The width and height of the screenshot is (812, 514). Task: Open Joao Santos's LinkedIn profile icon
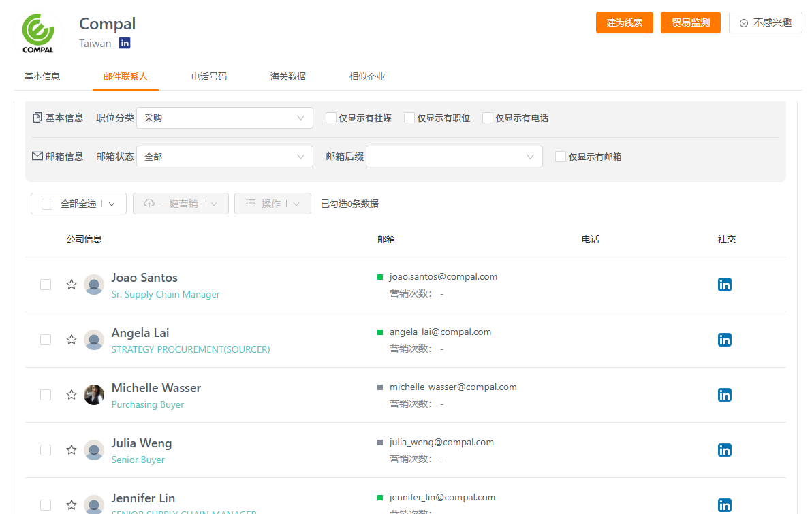point(725,285)
